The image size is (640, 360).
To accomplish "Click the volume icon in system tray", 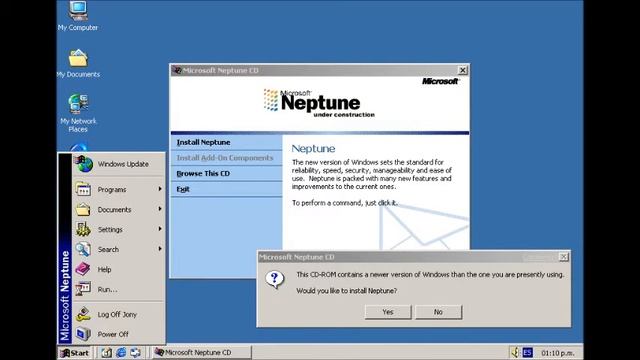I will tap(515, 352).
